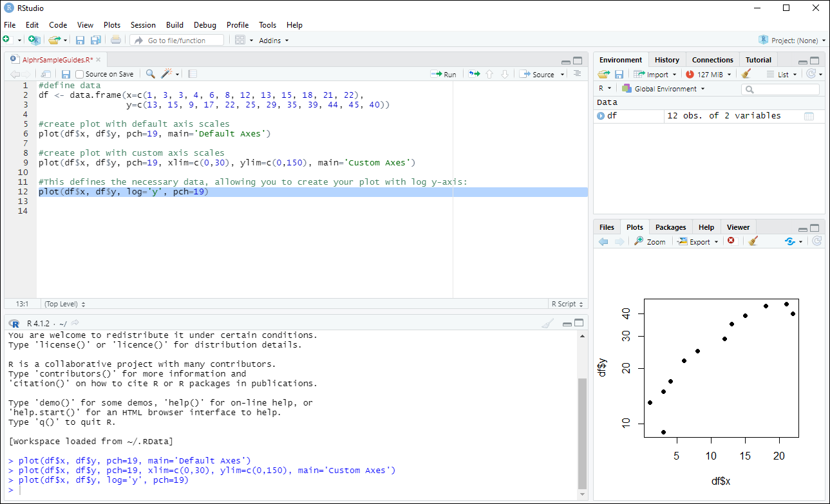The width and height of the screenshot is (830, 504).
Task: Save the workspace in the Environment pane
Action: click(619, 73)
